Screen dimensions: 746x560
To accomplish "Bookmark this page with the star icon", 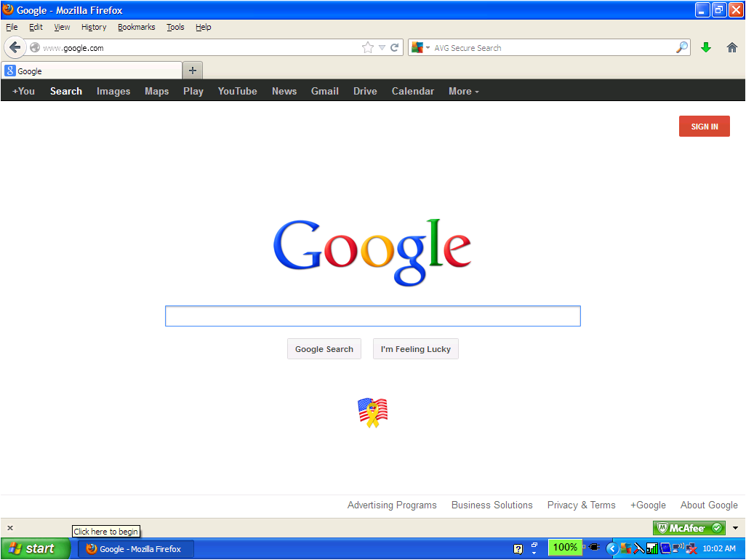I will [x=367, y=47].
